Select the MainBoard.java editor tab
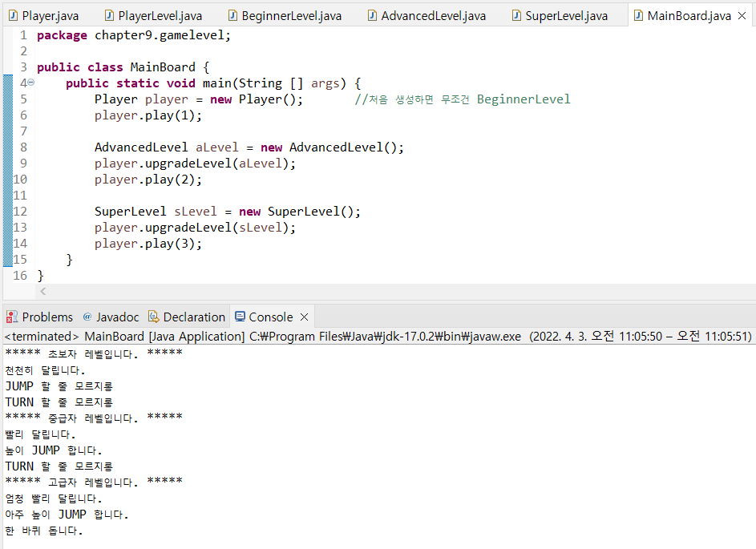 click(x=689, y=16)
